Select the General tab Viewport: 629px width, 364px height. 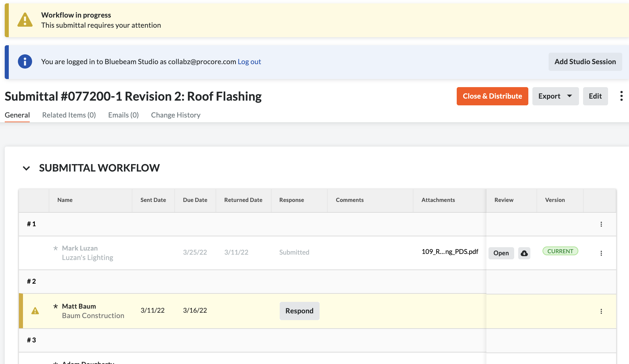[x=17, y=115]
